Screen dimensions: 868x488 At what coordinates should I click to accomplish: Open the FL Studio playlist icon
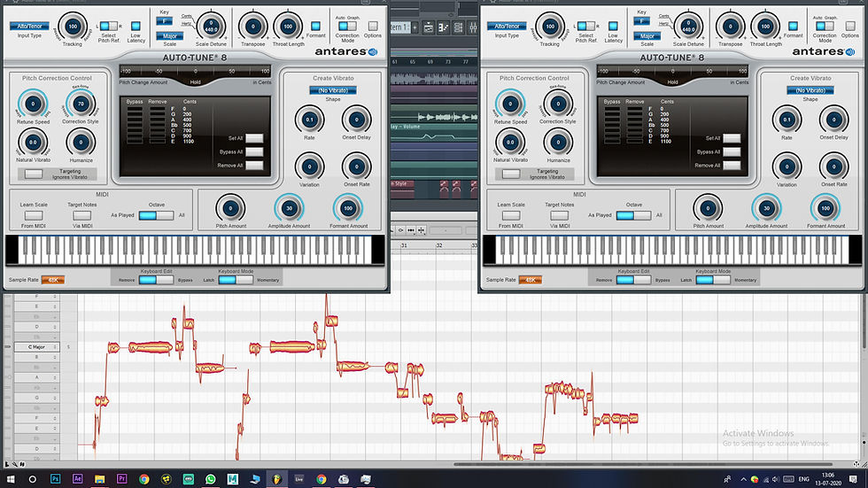429,27
